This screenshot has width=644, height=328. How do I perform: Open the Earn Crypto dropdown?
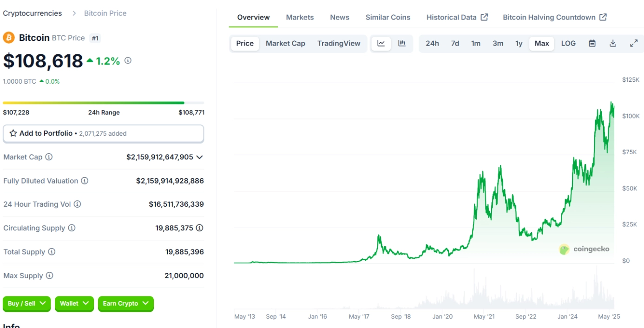[x=125, y=303]
